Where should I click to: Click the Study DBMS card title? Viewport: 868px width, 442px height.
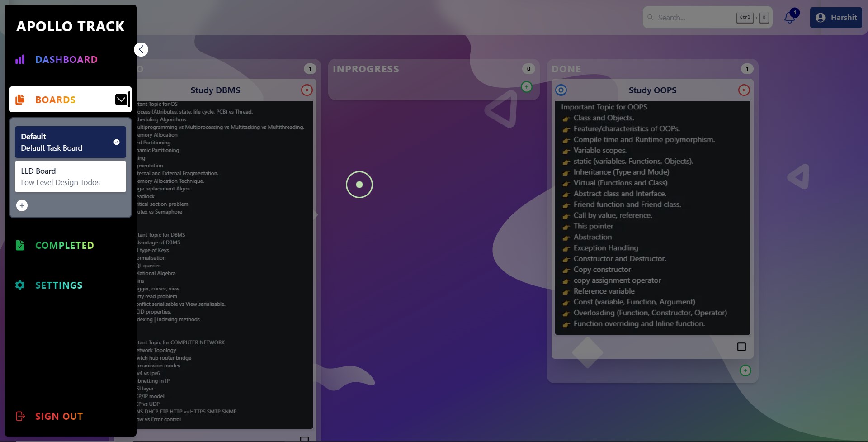[x=215, y=90]
